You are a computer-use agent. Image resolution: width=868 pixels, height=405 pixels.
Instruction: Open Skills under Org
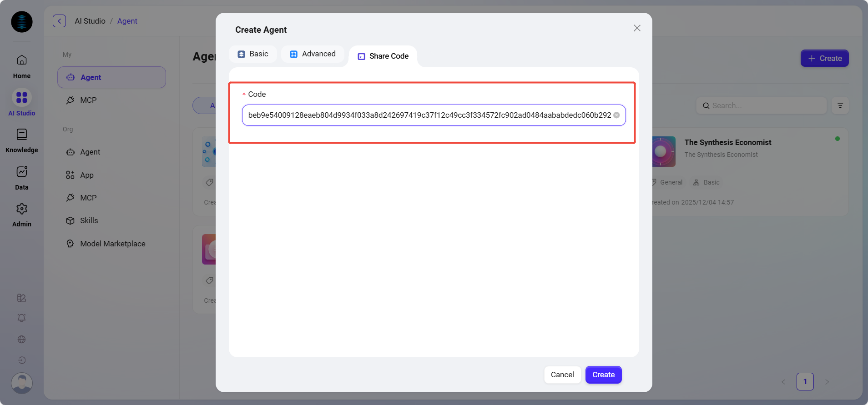tap(89, 220)
